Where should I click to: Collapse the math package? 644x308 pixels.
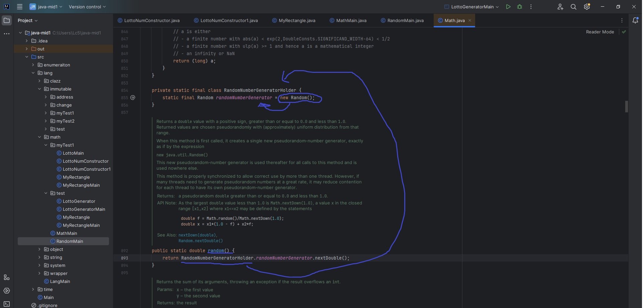[39, 137]
